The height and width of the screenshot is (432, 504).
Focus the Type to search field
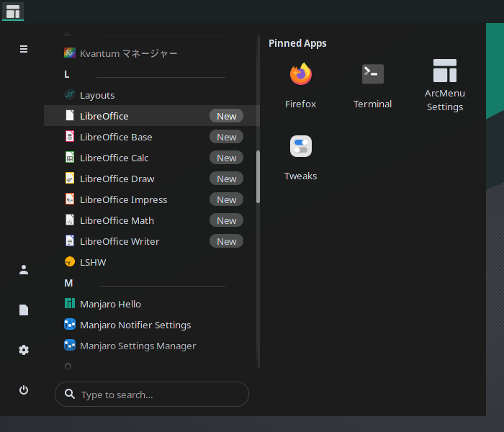pos(152,394)
